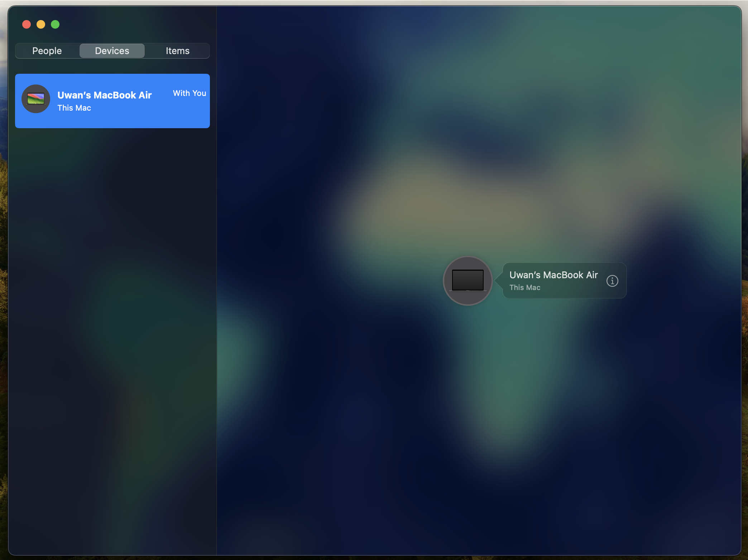Select Uwan's MacBook Air in sidebar
This screenshot has width=748, height=560.
[112, 101]
